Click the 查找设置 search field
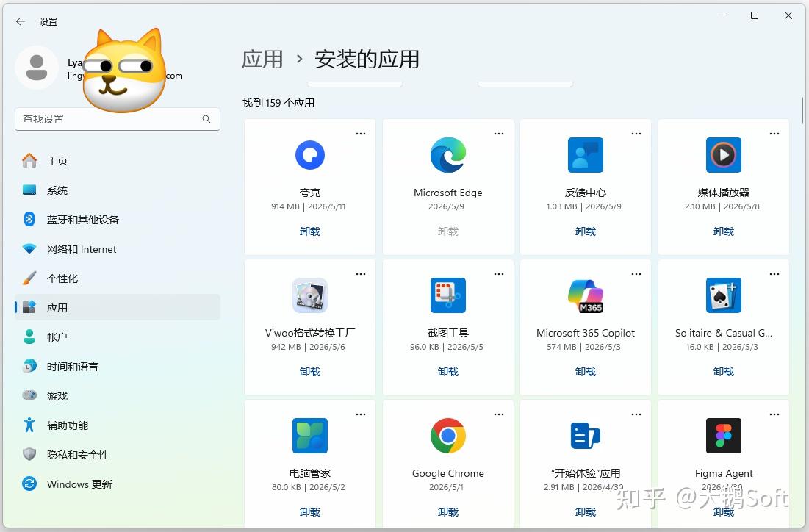The height and width of the screenshot is (532, 809). (118, 119)
